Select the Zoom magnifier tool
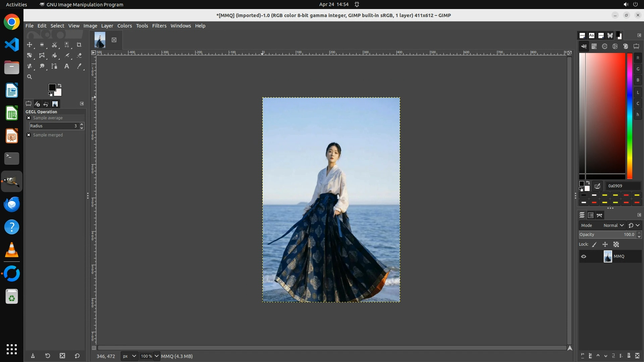The width and height of the screenshot is (644, 362). (x=30, y=77)
